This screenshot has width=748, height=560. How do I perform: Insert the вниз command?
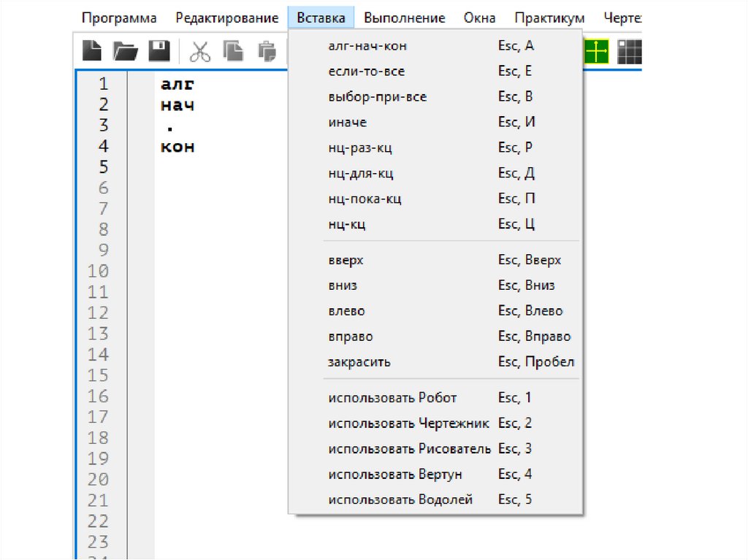click(435, 285)
